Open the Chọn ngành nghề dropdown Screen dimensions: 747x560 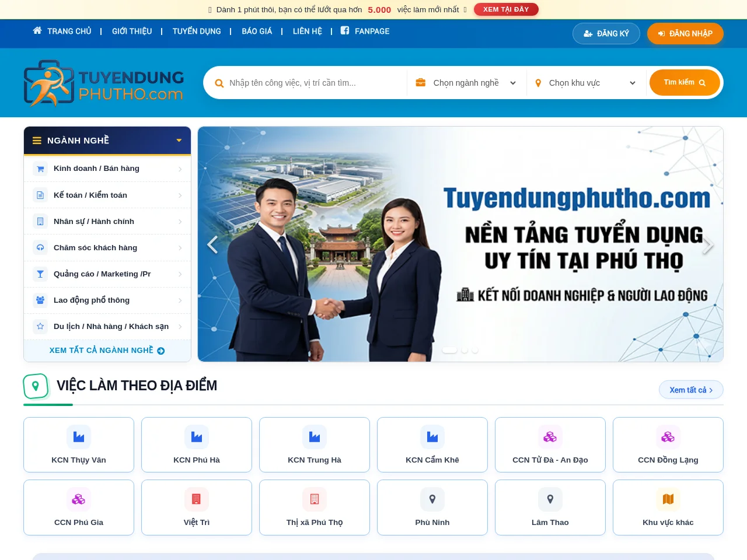tap(466, 83)
